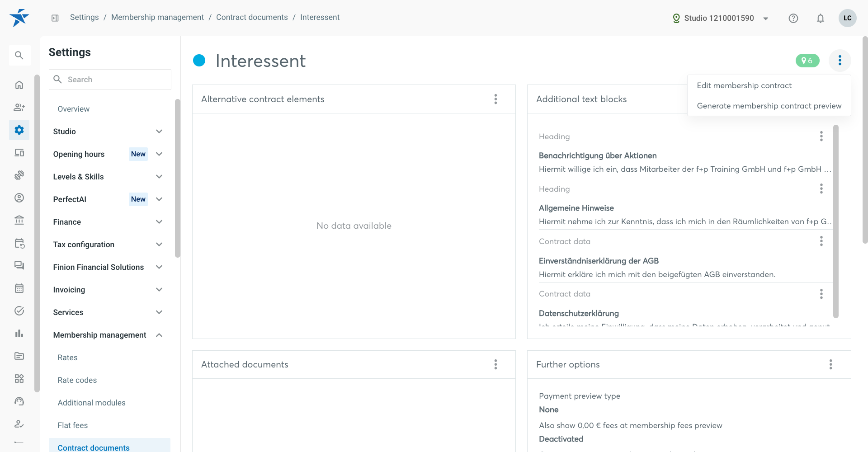This screenshot has height=452, width=868.
Task: Click Contract documents breadcrumb link
Action: [252, 17]
